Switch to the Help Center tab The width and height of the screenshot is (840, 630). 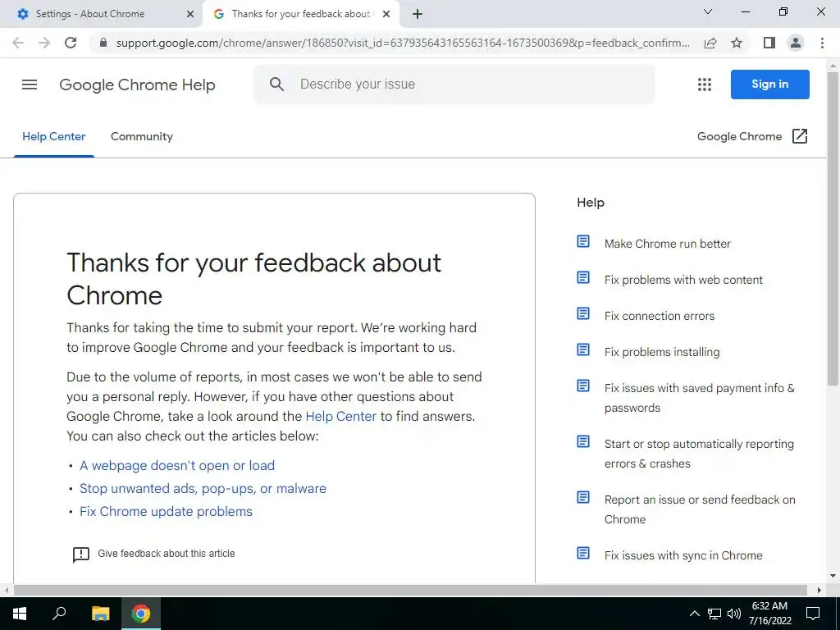tap(53, 137)
